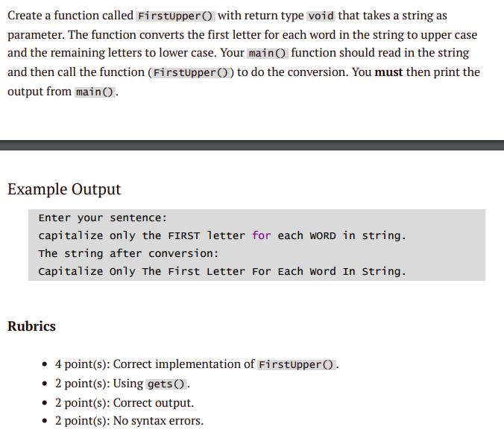This screenshot has width=504, height=438.
Task: Click 'main()' code after 'output from'
Action: tap(95, 92)
